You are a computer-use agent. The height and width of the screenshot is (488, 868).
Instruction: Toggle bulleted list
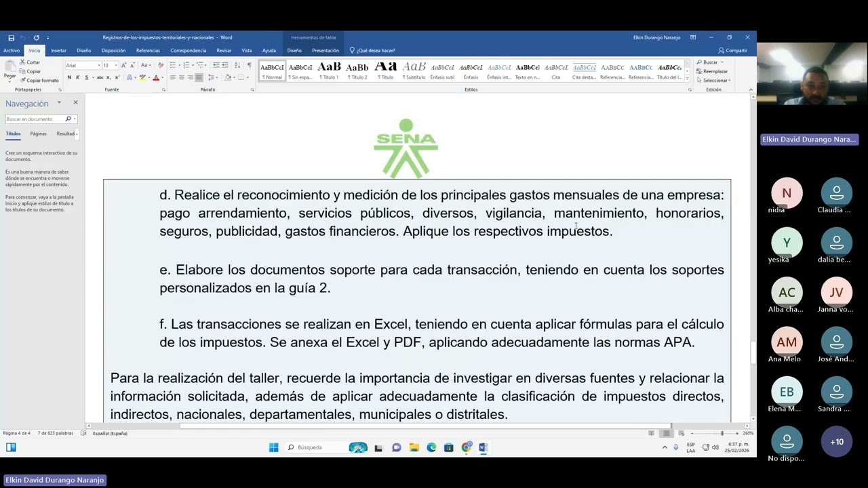coord(173,65)
